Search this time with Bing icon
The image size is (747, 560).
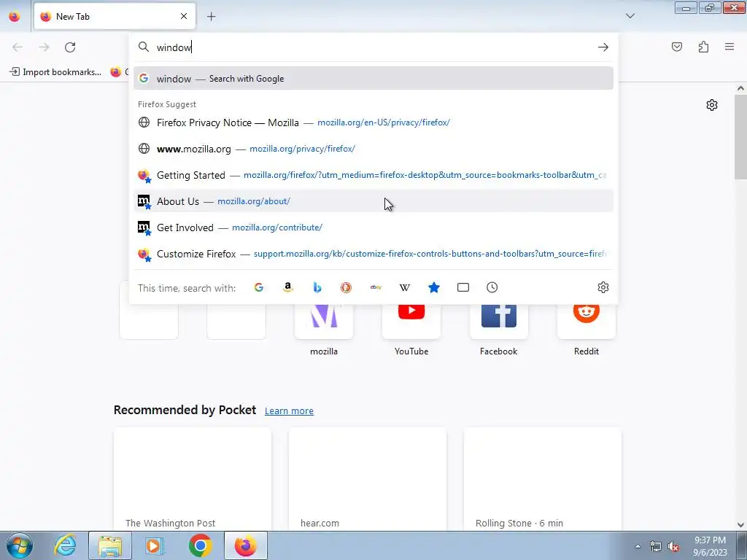[317, 287]
